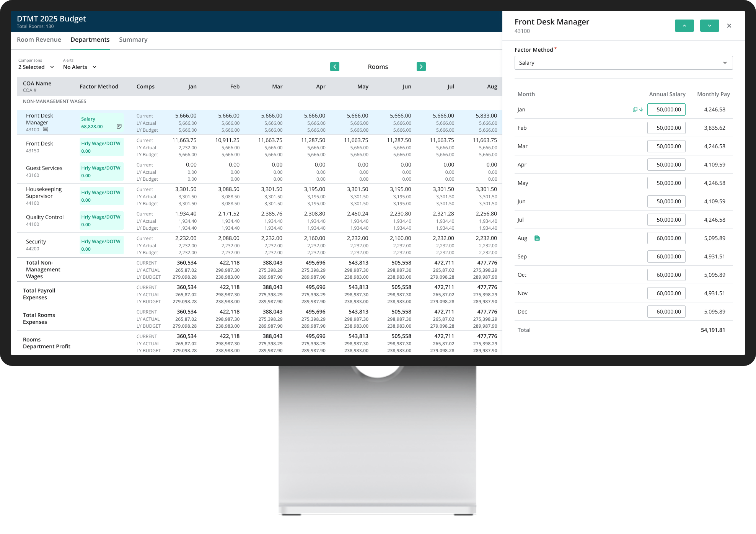Click the Hrly Wage/DOTW cell for Front Desk
The image size is (756, 534).
[101, 147]
